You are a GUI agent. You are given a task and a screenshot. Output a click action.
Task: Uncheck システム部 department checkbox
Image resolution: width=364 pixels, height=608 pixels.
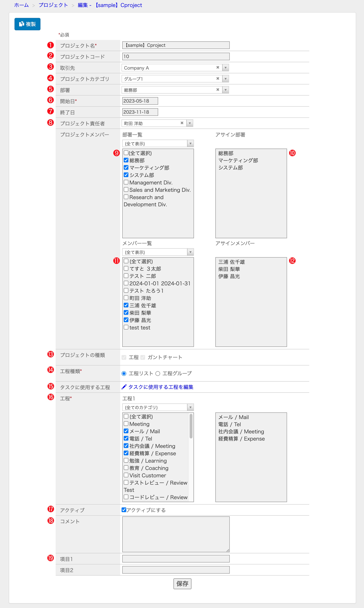(126, 175)
